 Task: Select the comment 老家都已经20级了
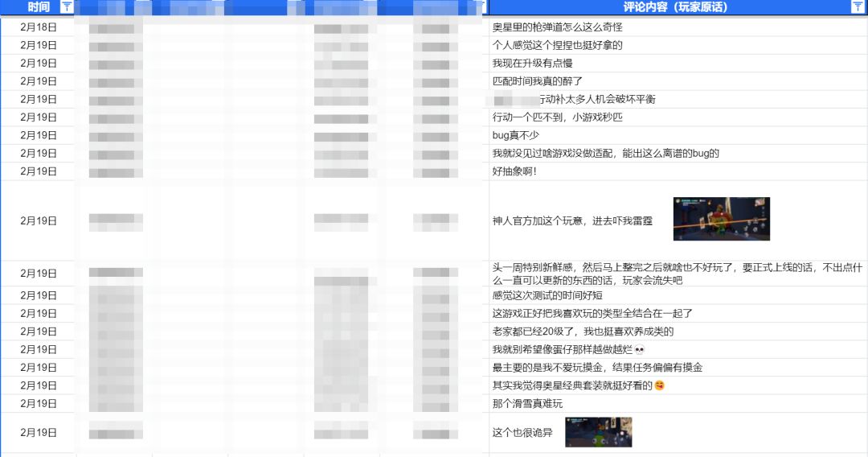(x=583, y=331)
